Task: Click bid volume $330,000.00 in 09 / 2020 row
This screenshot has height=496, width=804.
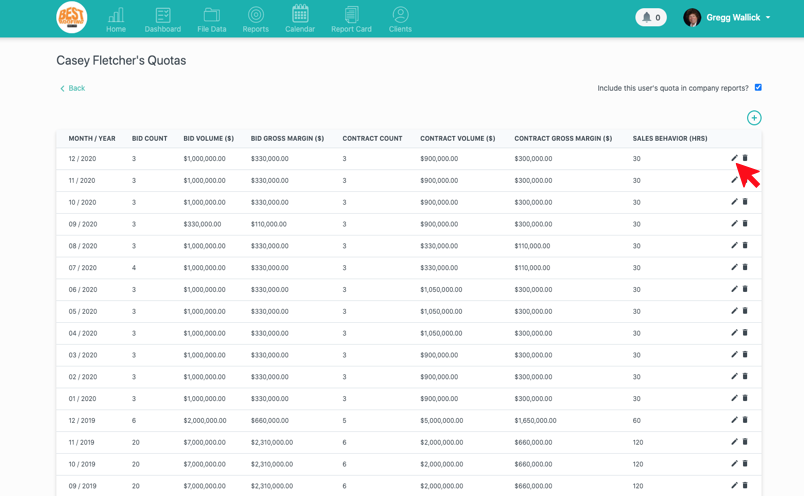Action: pyautogui.click(x=202, y=224)
